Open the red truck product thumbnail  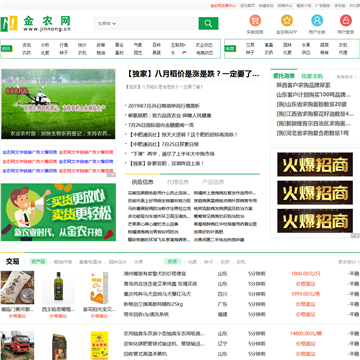pos(17,345)
